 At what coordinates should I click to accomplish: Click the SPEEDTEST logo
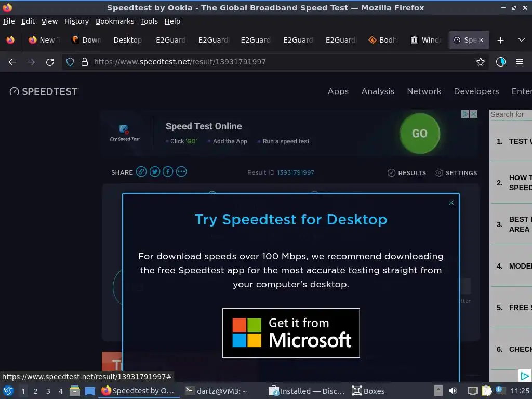point(44,91)
